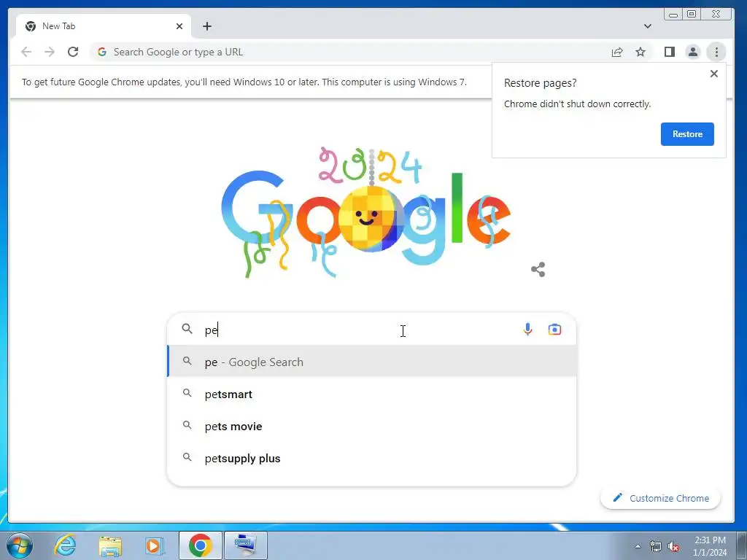Start voice search microphone
747x560 pixels.
[x=527, y=330]
